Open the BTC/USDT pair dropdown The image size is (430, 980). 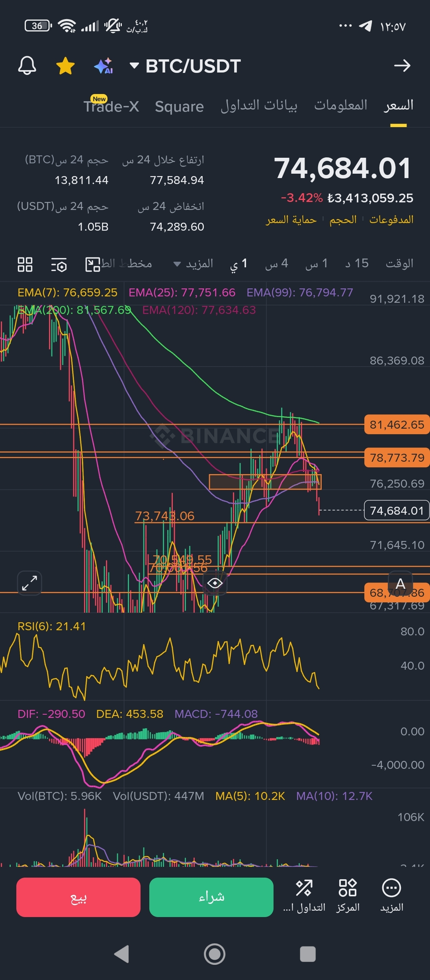[185, 66]
